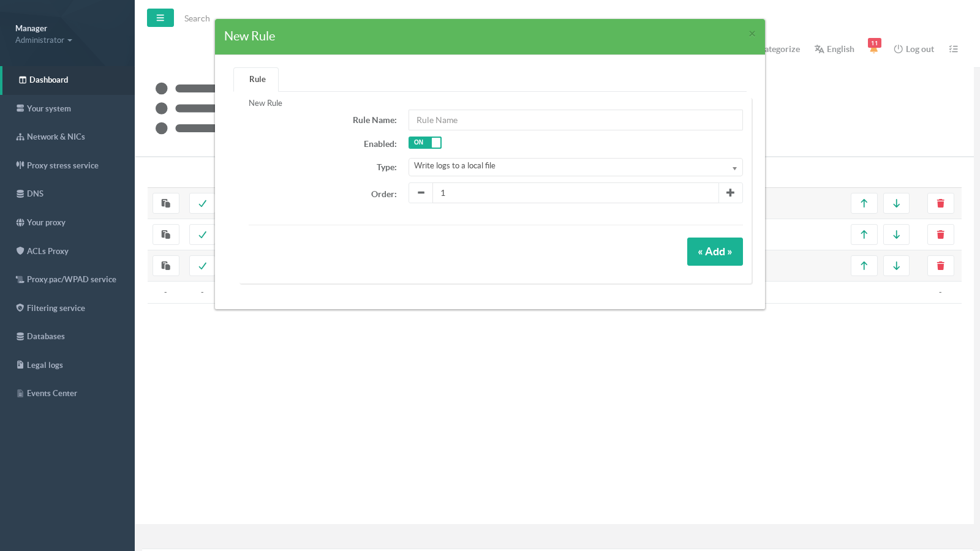Open the right-side task list icon
Image resolution: width=980 pixels, height=551 pixels.
(953, 49)
